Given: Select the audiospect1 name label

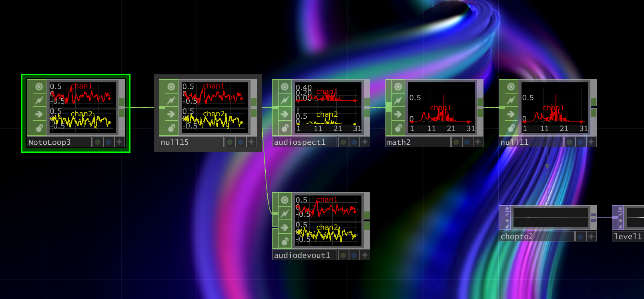Looking at the screenshot, I should coord(305,142).
